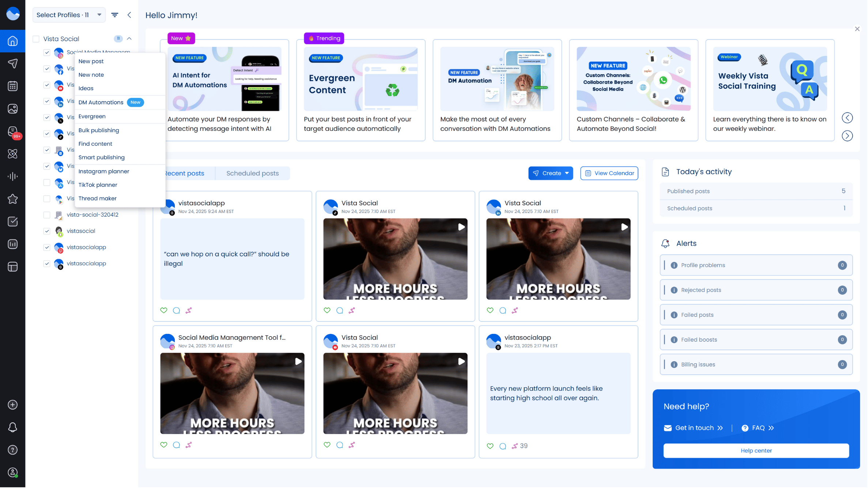Open the help question mark sidebar icon
Viewport: 868px width, 488px height.
click(x=12, y=450)
